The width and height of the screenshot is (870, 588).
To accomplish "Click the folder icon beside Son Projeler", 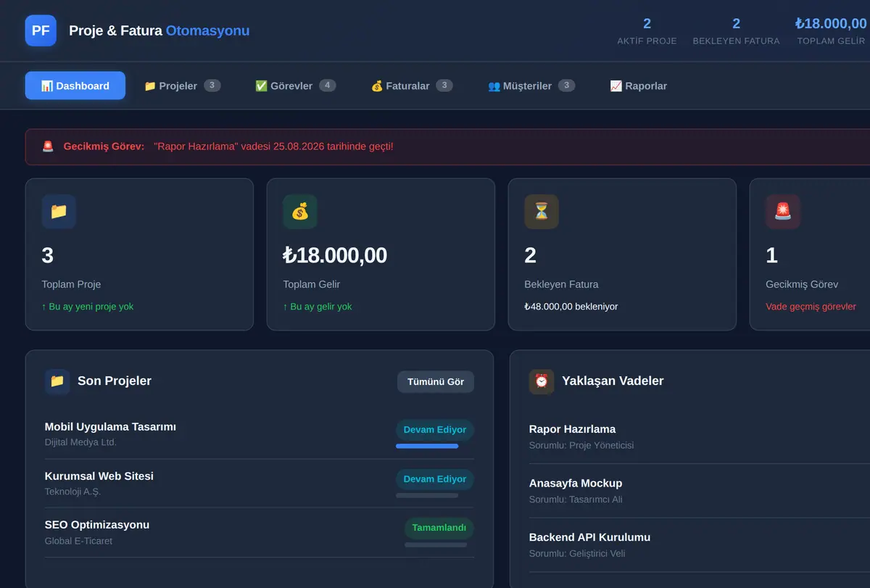I will click(x=57, y=381).
